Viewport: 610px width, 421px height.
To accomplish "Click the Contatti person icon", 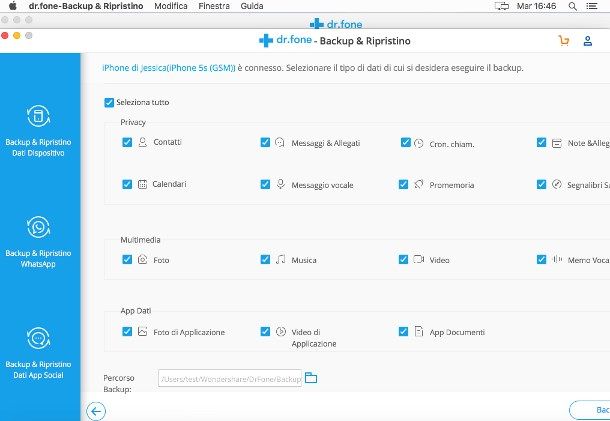I will 143,142.
